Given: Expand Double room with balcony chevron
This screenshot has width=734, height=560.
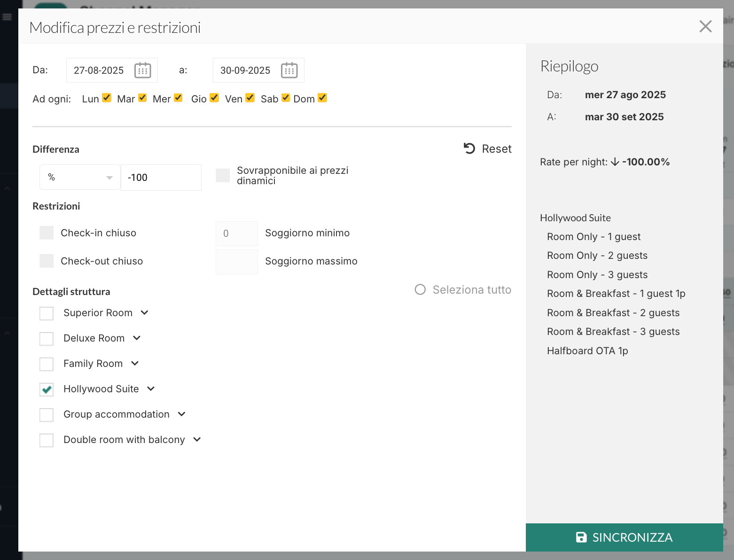Looking at the screenshot, I should [197, 440].
